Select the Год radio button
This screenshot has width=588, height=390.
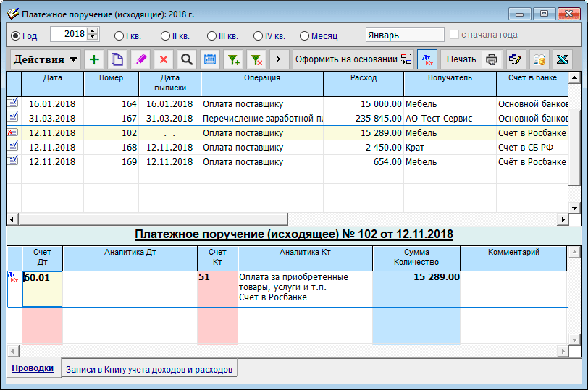point(15,36)
